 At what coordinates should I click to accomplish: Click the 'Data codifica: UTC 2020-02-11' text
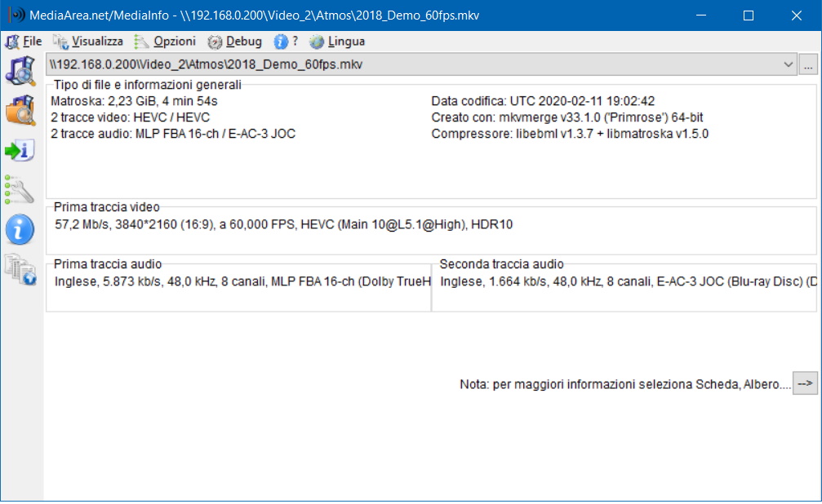543,101
